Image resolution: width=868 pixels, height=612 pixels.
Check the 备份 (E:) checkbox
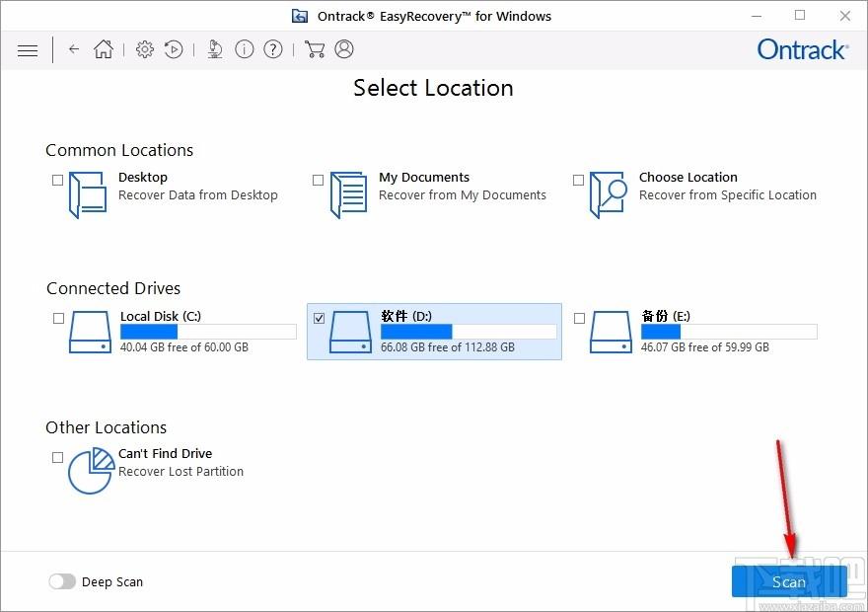click(x=580, y=318)
